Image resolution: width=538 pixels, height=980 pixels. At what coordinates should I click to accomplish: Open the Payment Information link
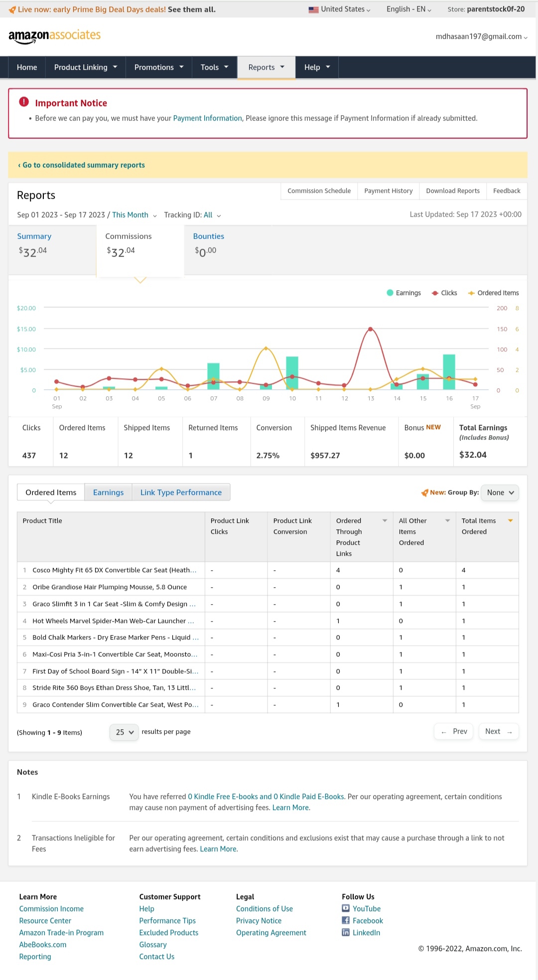(x=207, y=118)
